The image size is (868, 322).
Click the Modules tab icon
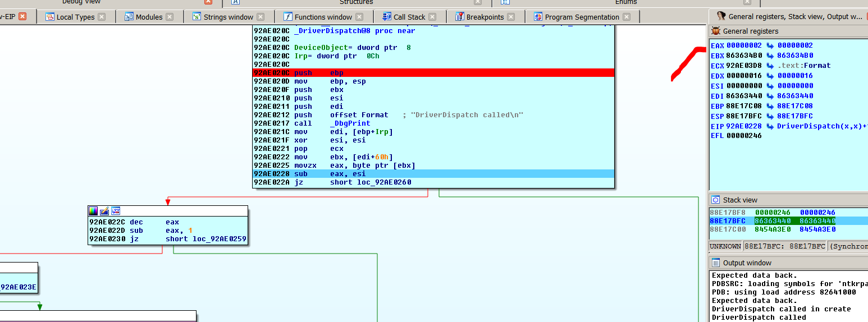click(x=129, y=17)
